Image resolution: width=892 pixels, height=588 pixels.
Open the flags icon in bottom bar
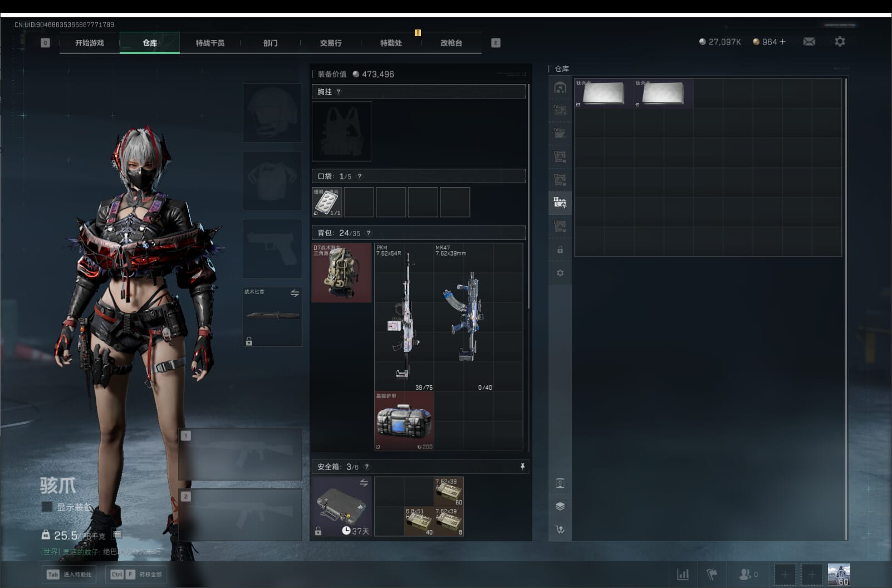[712, 574]
